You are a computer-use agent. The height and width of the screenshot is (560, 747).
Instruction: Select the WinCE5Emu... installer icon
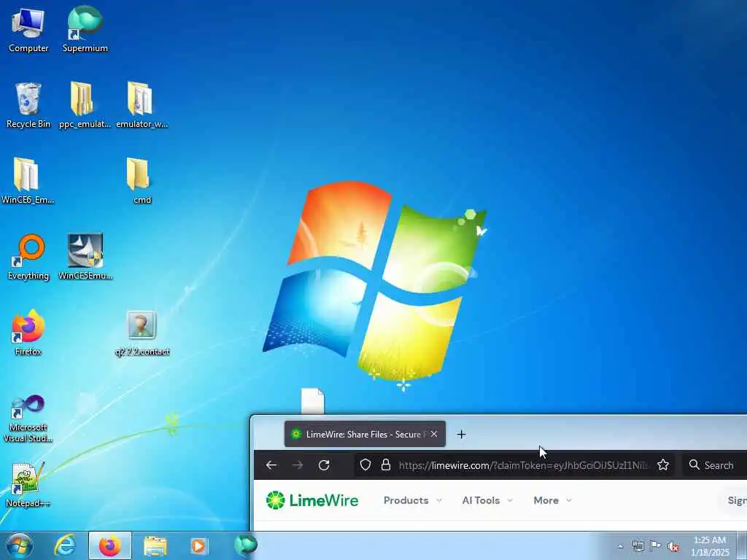coord(85,257)
